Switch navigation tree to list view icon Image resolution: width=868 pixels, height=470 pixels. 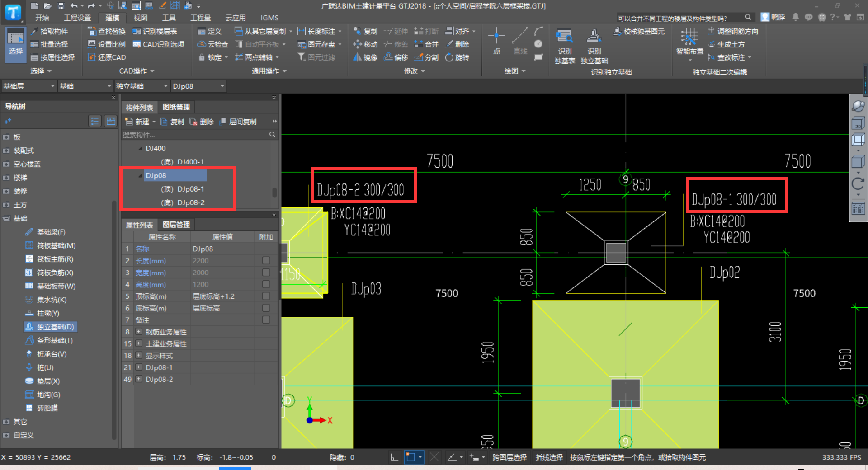[x=94, y=121]
